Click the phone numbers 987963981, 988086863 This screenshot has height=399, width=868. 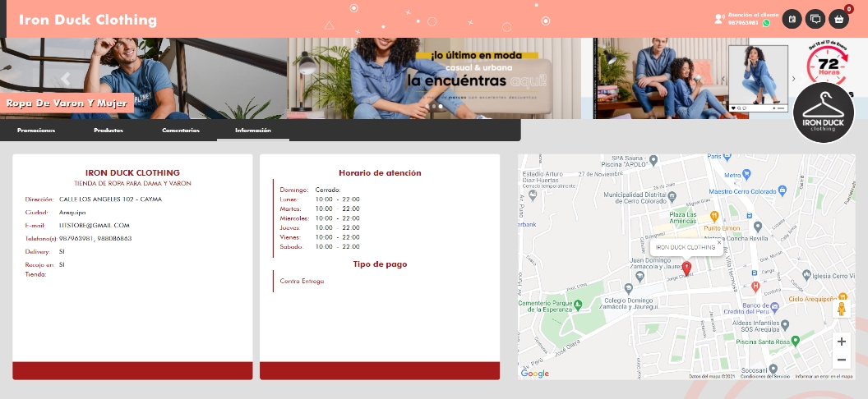[x=95, y=239]
